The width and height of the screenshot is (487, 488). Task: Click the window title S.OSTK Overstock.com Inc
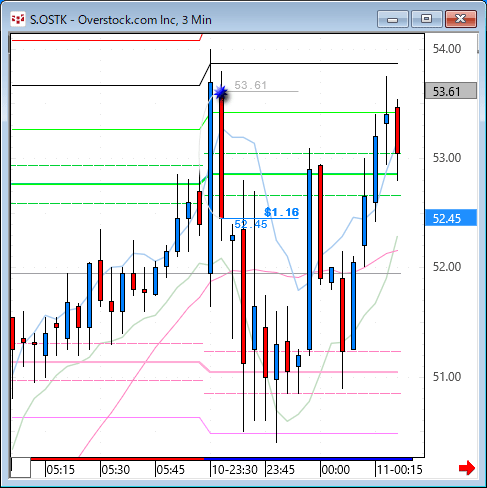121,20
